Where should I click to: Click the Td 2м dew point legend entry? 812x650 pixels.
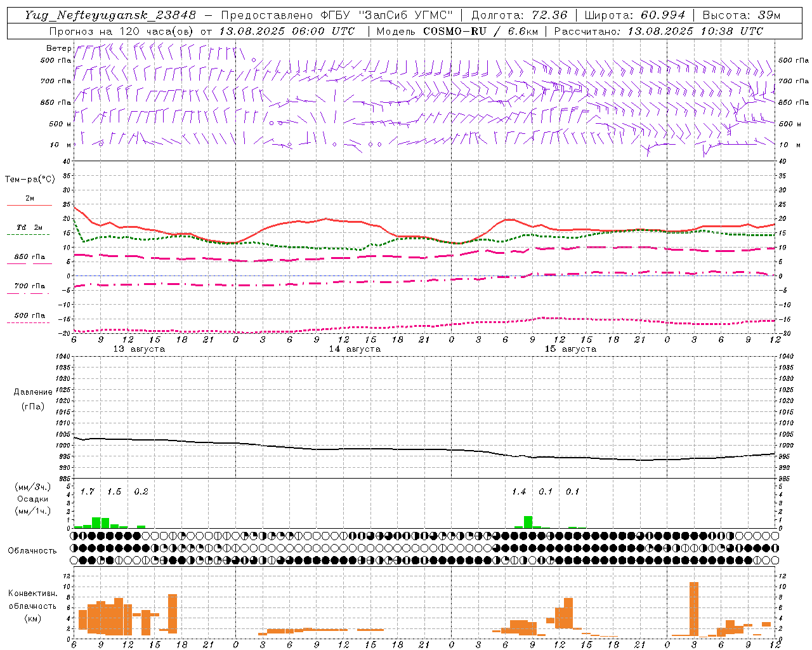30,230
